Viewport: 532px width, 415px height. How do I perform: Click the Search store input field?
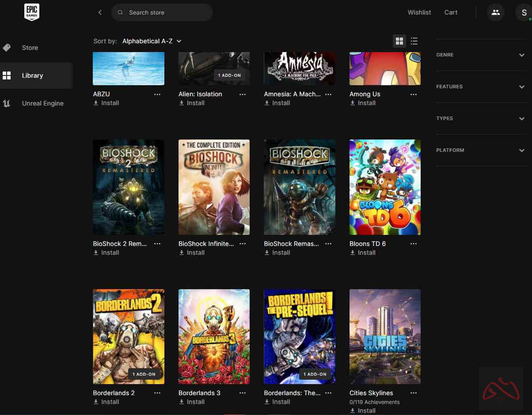(162, 12)
